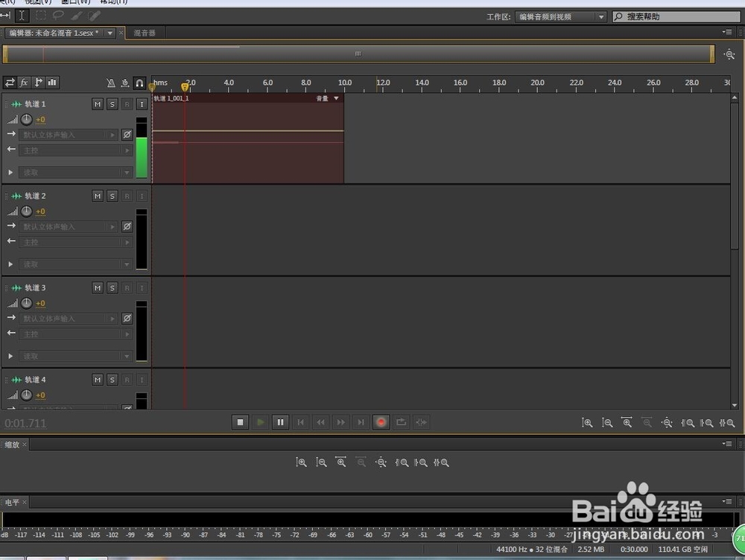The height and width of the screenshot is (560, 745).
Task: Toggle phase invert on 轨道 2
Action: click(x=127, y=226)
